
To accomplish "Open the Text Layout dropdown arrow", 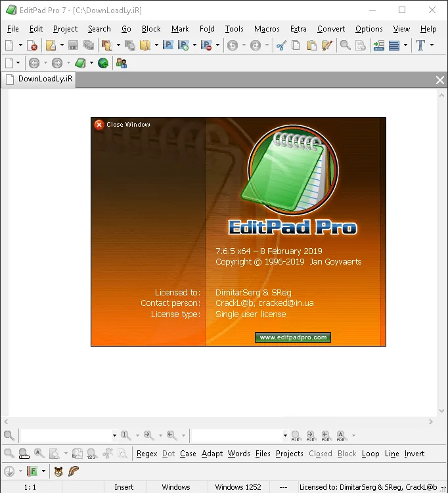I will click(x=432, y=45).
